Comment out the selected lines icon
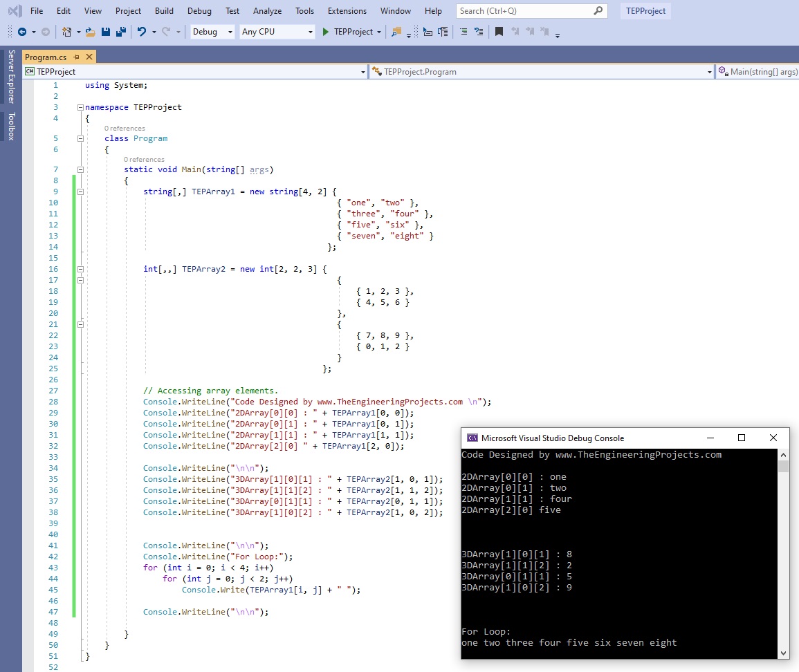The image size is (799, 672). (x=463, y=32)
